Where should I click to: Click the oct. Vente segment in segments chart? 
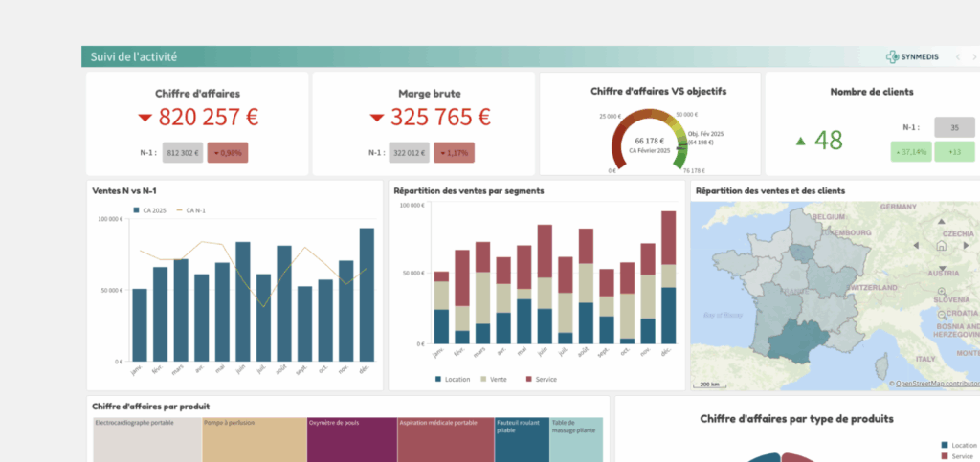(x=628, y=316)
